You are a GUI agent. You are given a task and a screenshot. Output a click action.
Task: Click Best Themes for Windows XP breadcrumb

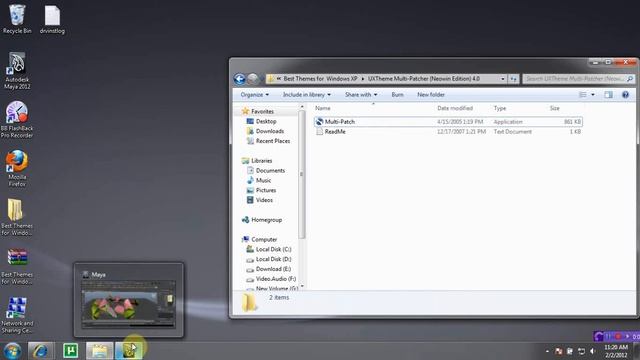pos(320,79)
